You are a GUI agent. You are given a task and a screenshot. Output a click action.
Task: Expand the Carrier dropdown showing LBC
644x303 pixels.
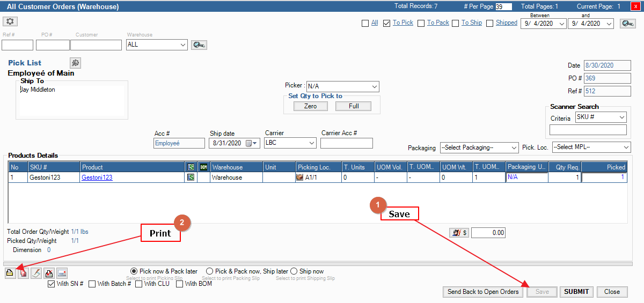290,143
